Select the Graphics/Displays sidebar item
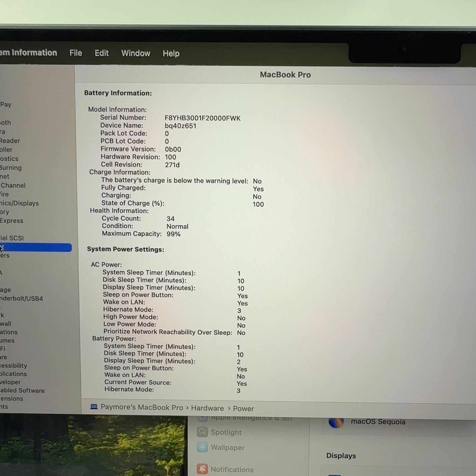The image size is (476, 476). 19,203
